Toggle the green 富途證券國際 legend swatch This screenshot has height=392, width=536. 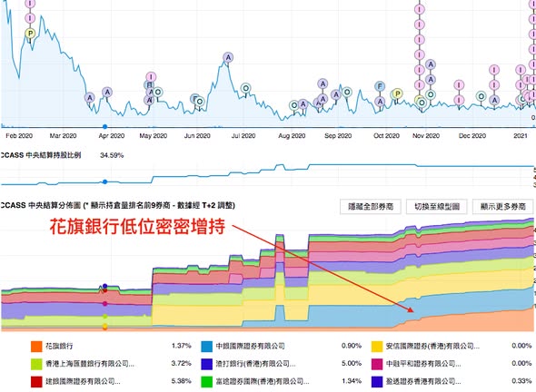point(207,382)
